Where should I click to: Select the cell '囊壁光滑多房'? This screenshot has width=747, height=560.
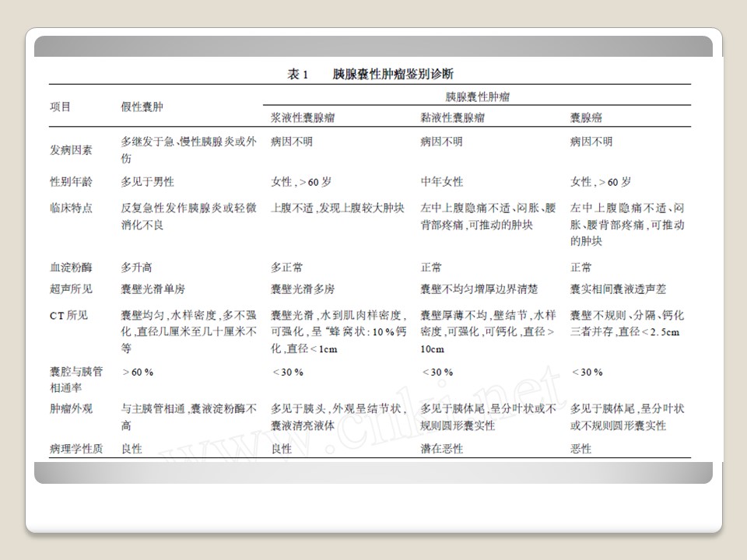[x=303, y=289]
